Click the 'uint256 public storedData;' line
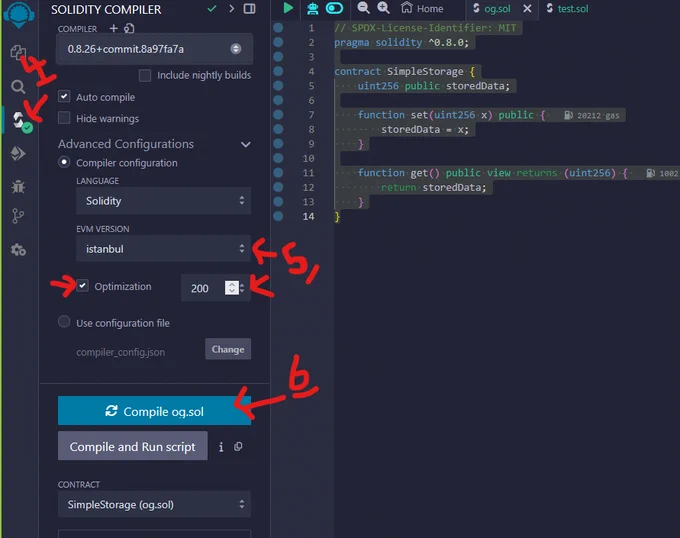The image size is (680, 538). (433, 86)
